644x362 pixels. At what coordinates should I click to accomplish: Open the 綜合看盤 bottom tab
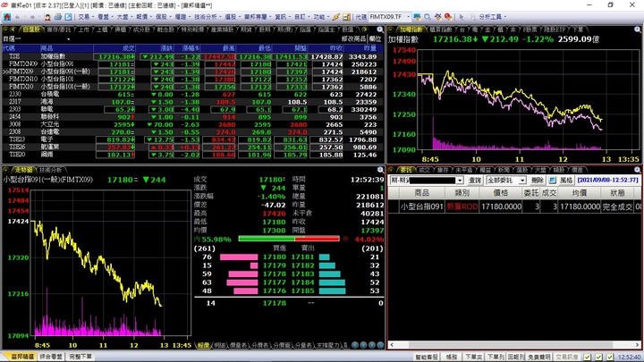[x=51, y=357]
